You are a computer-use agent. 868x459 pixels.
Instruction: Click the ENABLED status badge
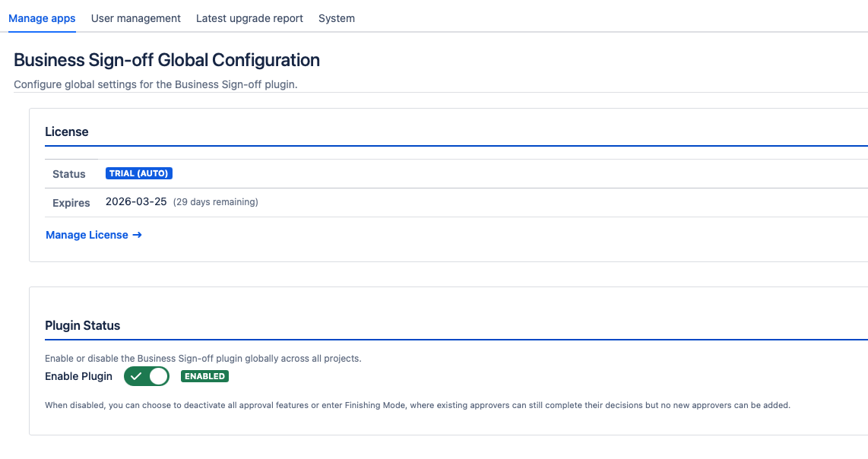(x=204, y=376)
